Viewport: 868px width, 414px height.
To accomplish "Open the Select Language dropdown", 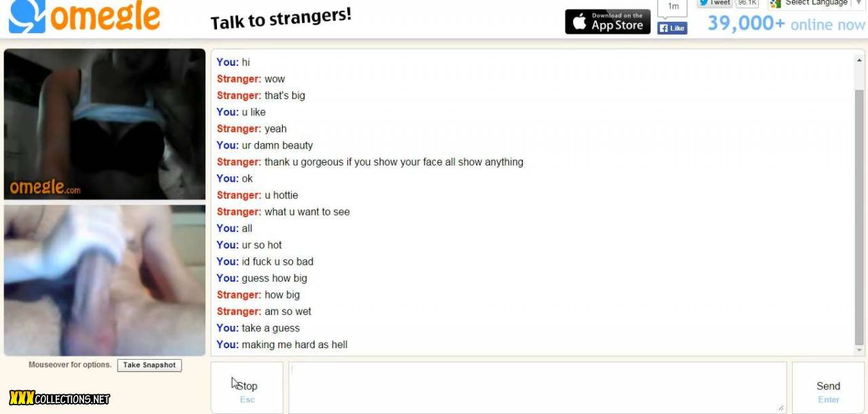I will 817,3.
